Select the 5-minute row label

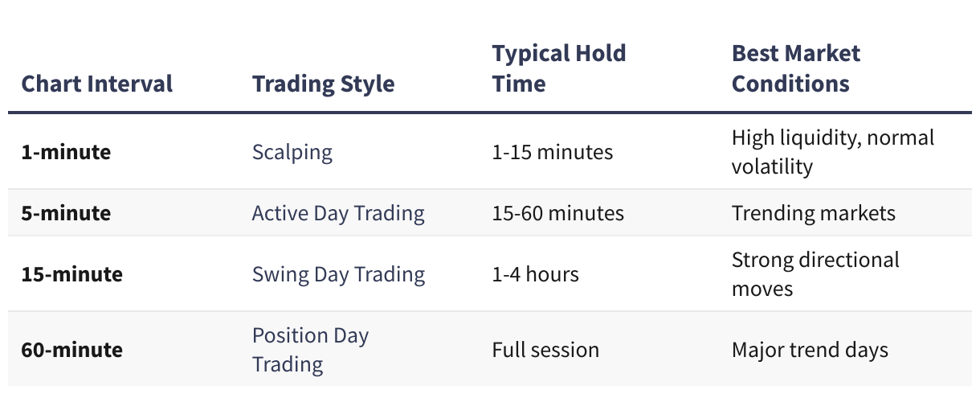(66, 213)
